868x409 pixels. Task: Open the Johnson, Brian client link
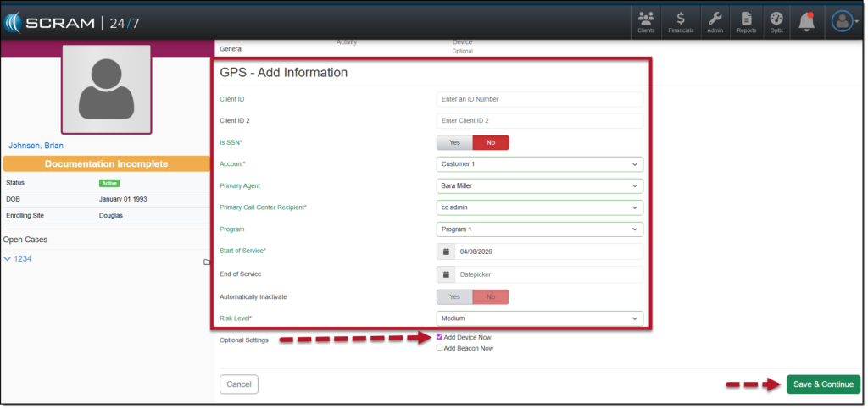click(x=36, y=146)
